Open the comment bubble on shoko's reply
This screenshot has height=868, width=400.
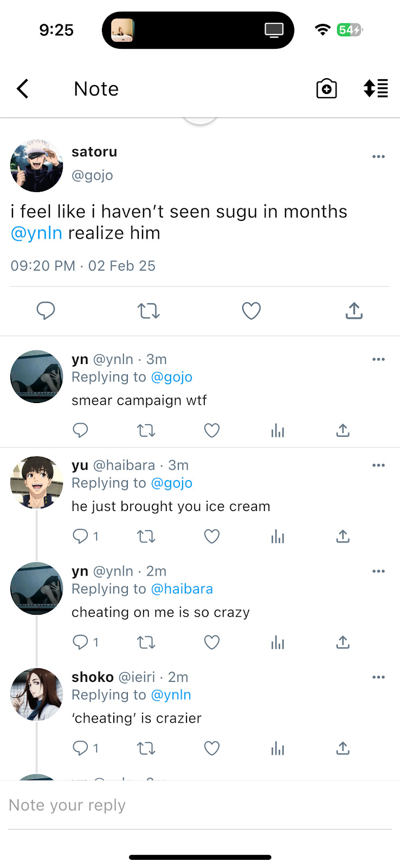(x=80, y=749)
